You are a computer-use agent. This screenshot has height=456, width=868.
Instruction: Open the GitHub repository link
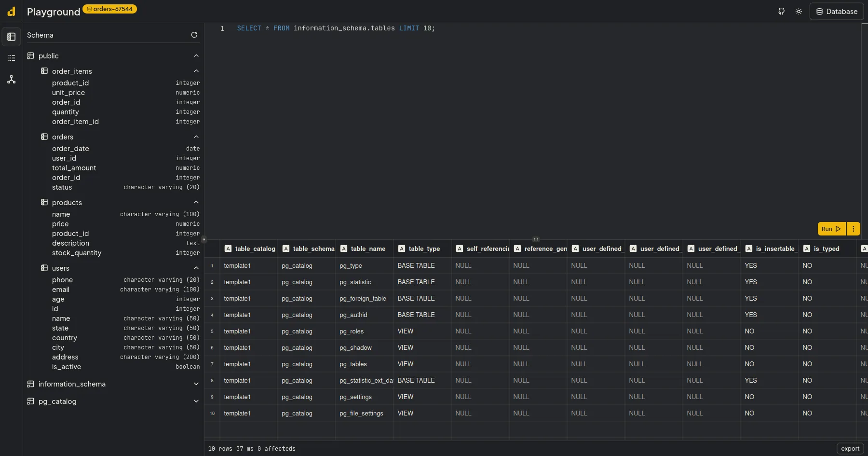781,11
